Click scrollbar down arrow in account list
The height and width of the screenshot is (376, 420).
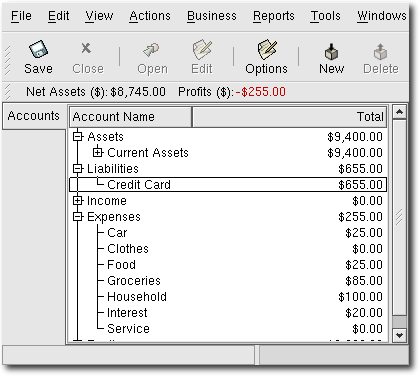[x=399, y=335]
